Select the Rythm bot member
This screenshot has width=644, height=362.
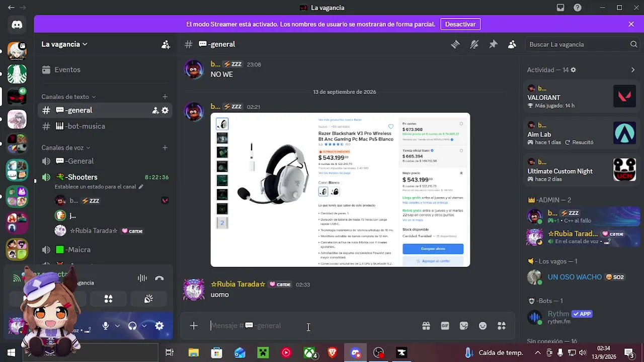(582, 317)
